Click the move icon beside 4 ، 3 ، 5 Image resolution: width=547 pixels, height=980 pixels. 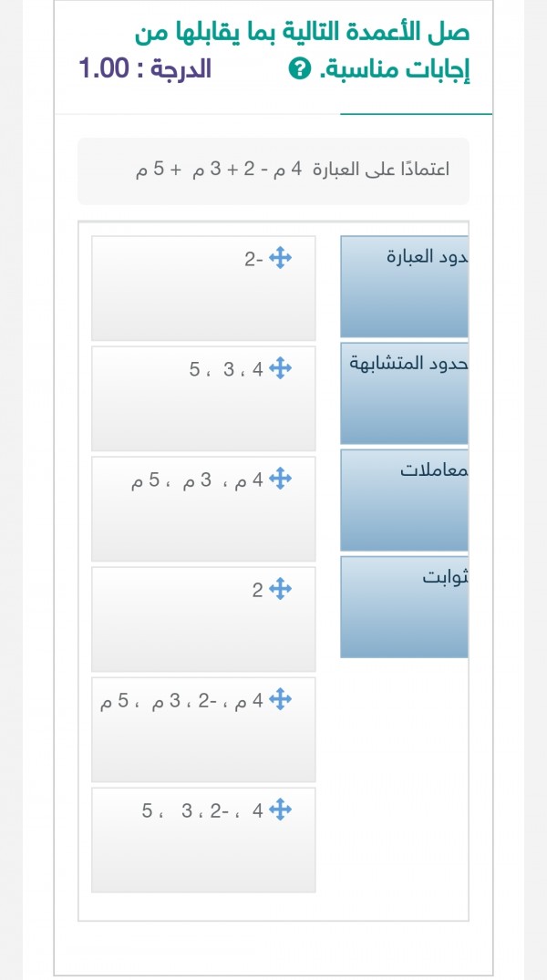click(281, 368)
